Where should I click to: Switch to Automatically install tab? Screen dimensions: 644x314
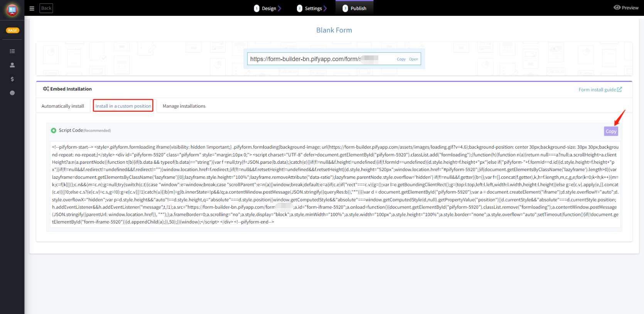pos(63,106)
